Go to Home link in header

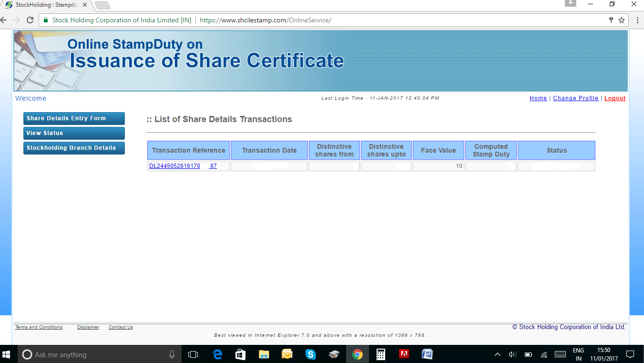[x=538, y=98]
